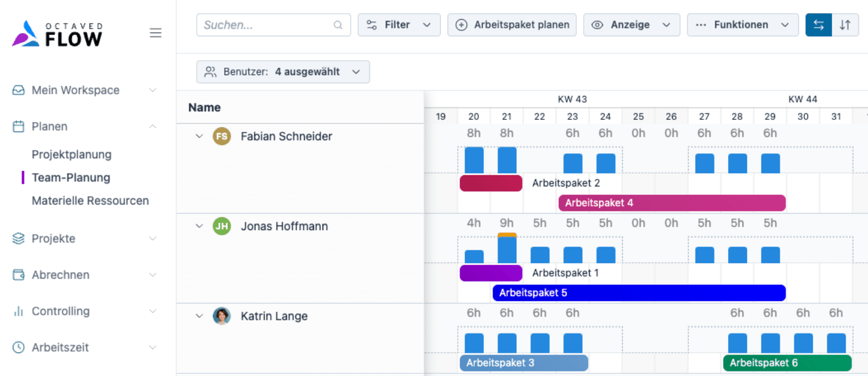This screenshot has height=376, width=868.
Task: Click the magnifying glass in the search field
Action: [338, 24]
